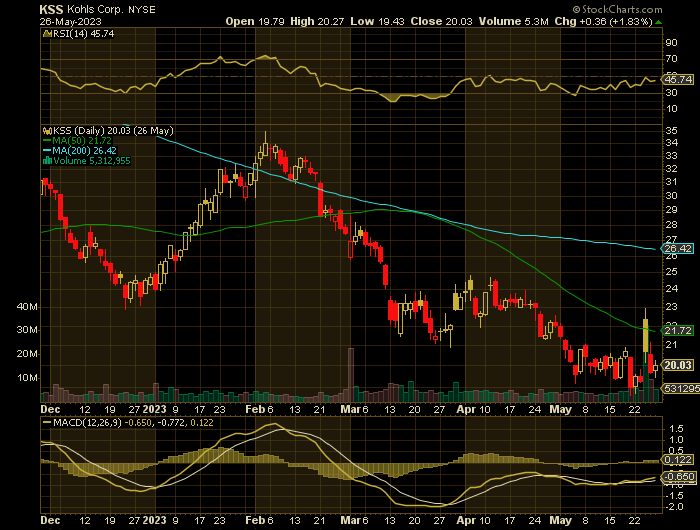
Task: Click the Low 19.43 value
Action: pos(377,21)
